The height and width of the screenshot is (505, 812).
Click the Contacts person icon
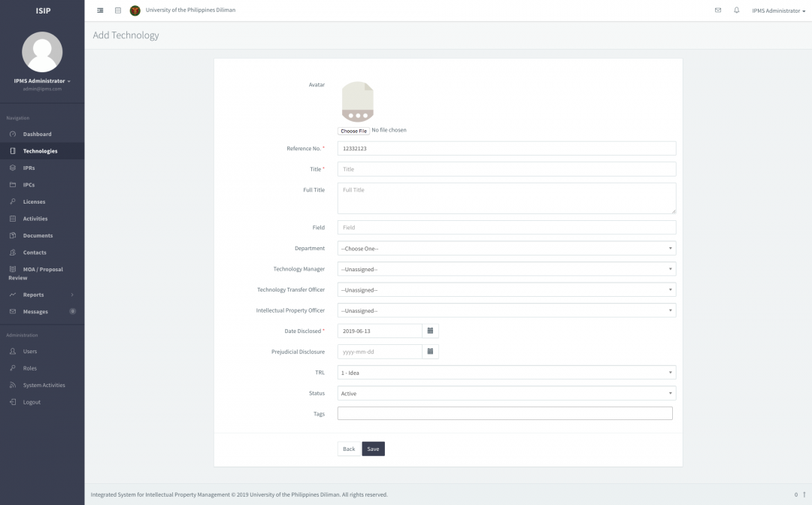[13, 252]
